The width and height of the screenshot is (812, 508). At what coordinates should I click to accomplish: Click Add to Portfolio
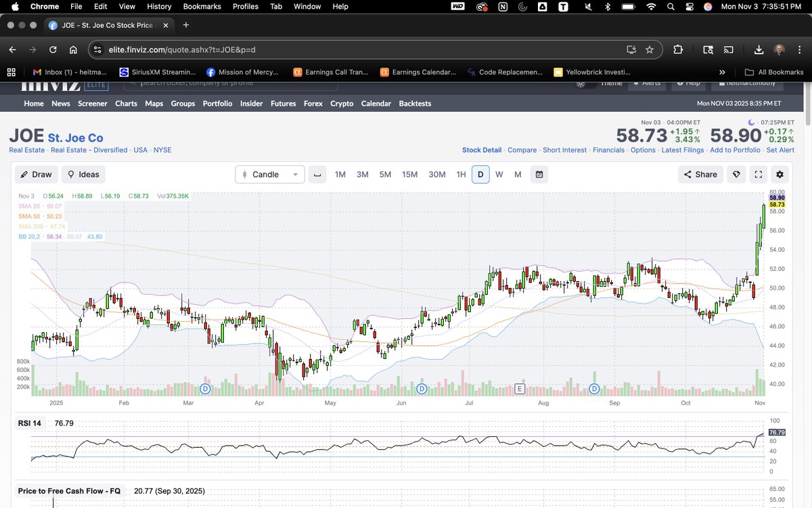pos(735,150)
